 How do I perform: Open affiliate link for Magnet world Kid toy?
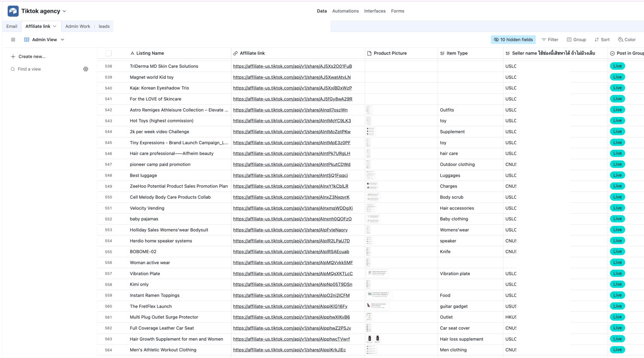pyautogui.click(x=292, y=77)
